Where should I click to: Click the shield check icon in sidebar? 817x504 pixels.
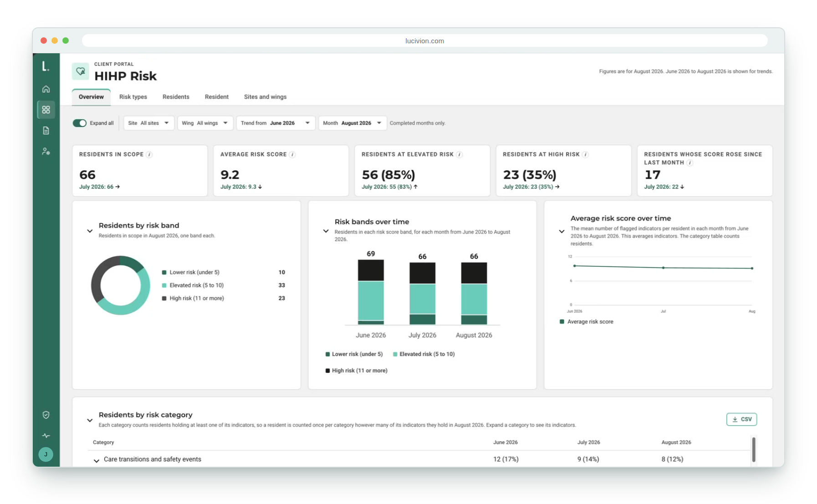coord(46,415)
